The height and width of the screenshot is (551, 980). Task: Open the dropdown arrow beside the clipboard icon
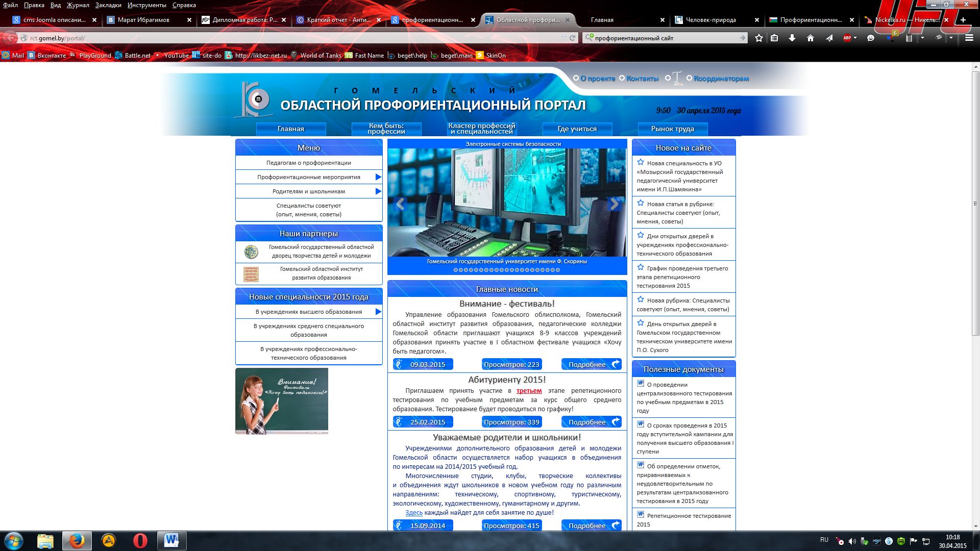[x=922, y=38]
